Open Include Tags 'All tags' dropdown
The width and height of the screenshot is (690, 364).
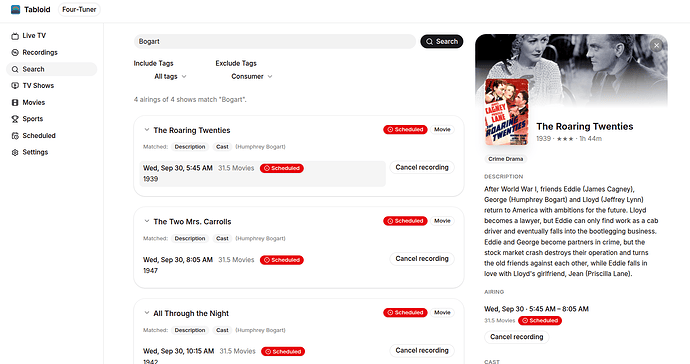click(x=170, y=77)
